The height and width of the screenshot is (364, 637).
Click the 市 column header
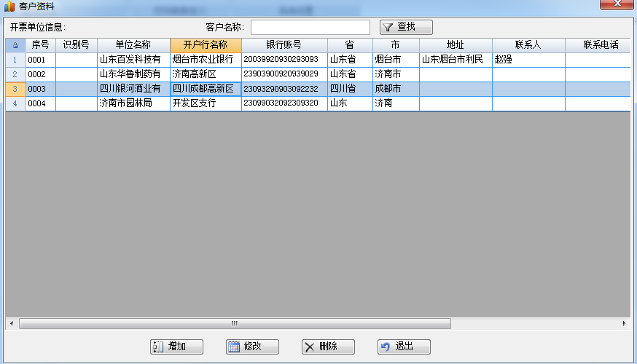click(396, 45)
